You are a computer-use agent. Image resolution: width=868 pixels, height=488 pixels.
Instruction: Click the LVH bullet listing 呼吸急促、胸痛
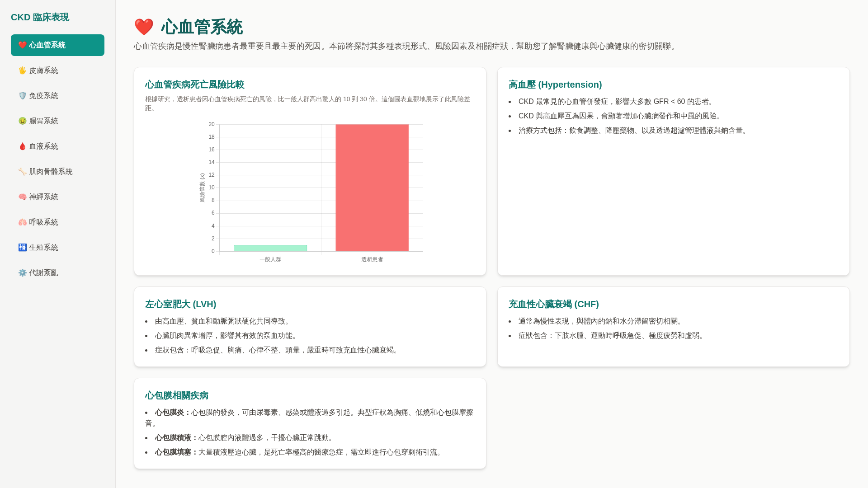278,350
